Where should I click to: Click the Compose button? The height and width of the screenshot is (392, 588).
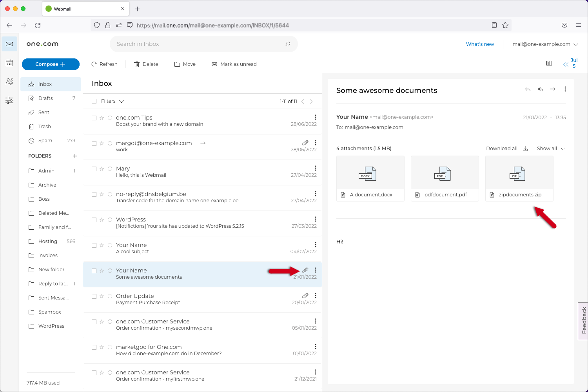click(51, 64)
